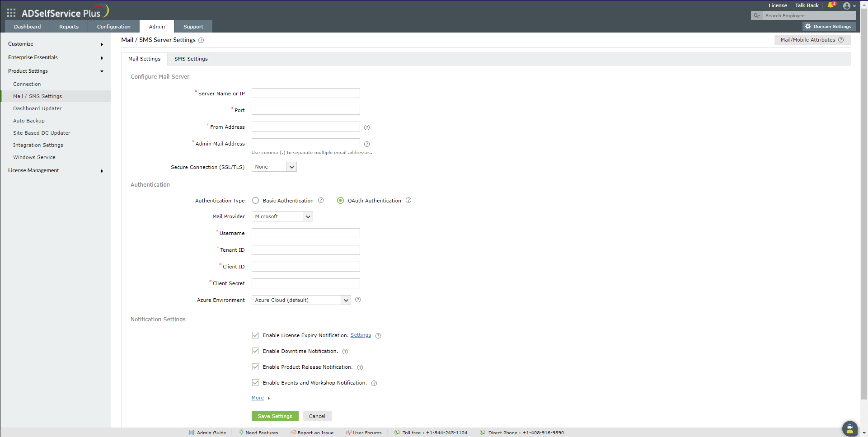Go to the Reports tab
The image size is (868, 437).
pos(68,26)
